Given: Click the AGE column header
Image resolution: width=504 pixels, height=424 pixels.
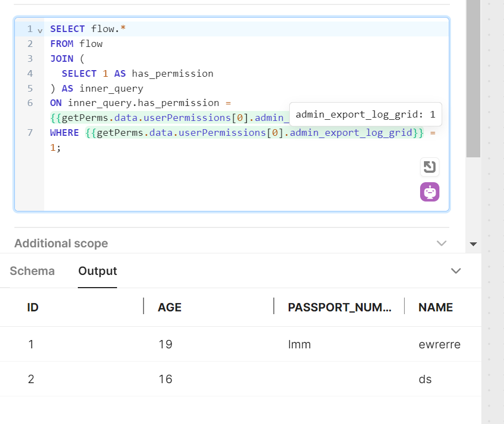Looking at the screenshot, I should click(x=169, y=308).
